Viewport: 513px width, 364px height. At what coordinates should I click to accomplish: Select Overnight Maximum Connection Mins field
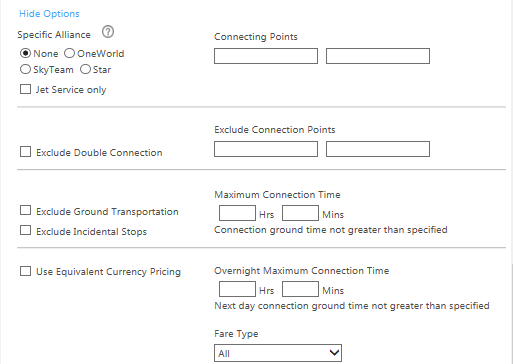(300, 289)
